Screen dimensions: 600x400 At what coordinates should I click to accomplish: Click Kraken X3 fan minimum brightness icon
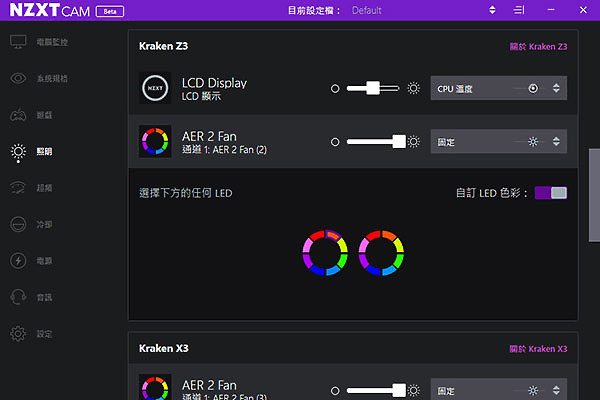tap(335, 391)
